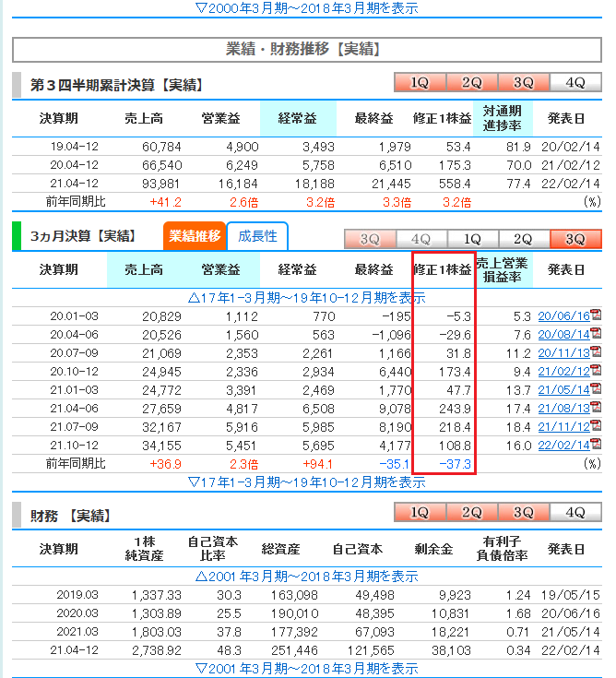Select the 業績推移 tab
Screen dimensions: 616x678
click(195, 236)
